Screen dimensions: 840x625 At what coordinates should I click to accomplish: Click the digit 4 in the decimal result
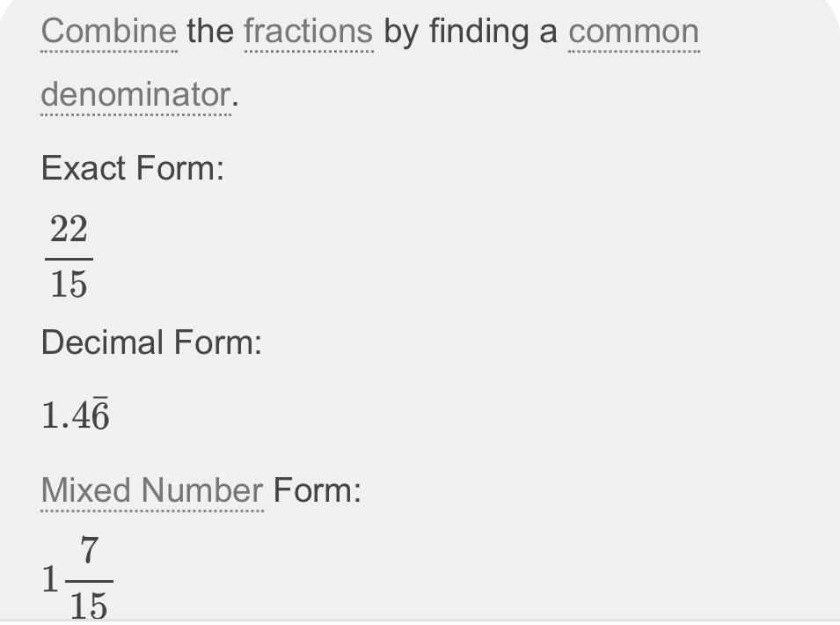pos(81,415)
